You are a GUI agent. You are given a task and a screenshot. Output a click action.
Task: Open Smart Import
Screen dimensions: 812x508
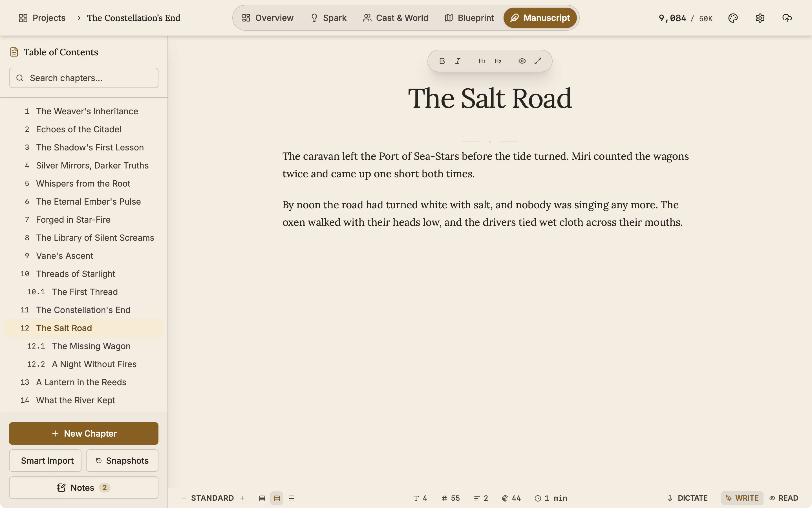click(x=45, y=461)
